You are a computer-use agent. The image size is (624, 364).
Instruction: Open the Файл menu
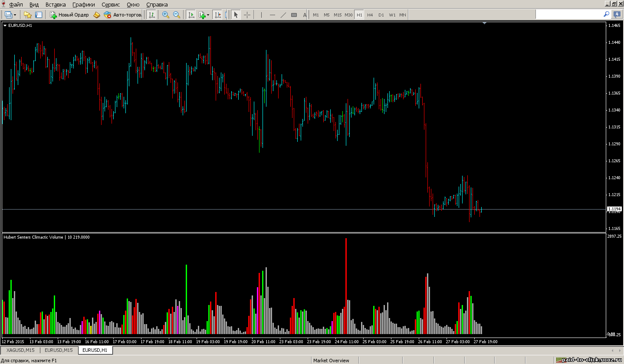16,4
